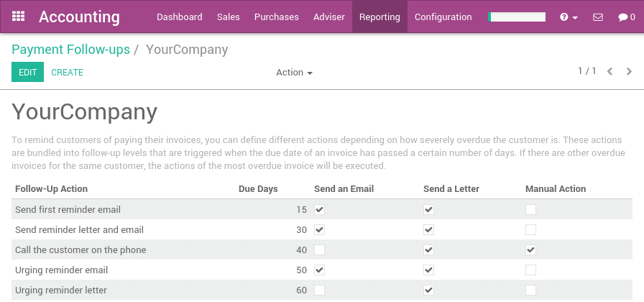
Task: Toggle Manual Action for Call the customer
Action: tap(530, 250)
